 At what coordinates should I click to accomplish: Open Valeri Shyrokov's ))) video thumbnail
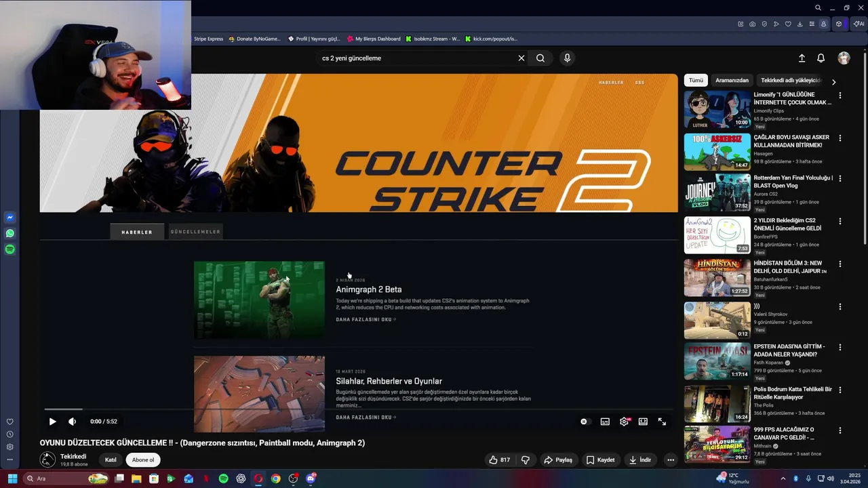tap(717, 320)
